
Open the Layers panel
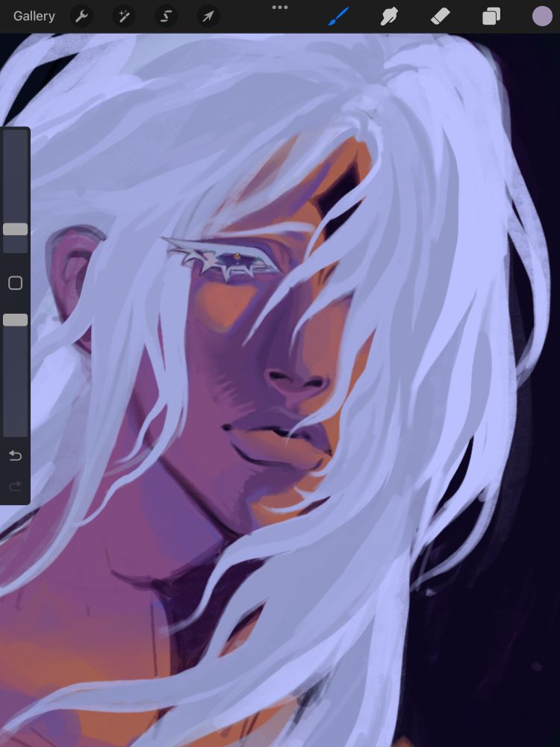click(491, 16)
